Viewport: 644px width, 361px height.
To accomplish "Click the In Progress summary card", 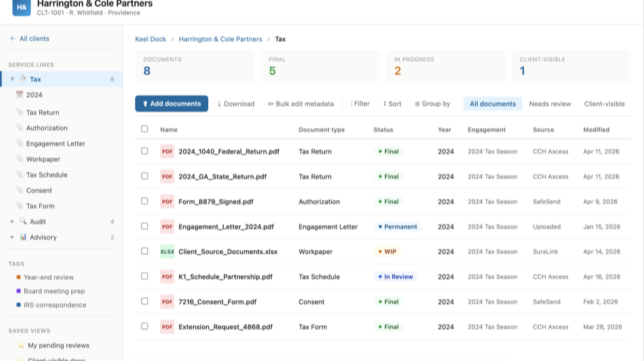I will click(446, 67).
